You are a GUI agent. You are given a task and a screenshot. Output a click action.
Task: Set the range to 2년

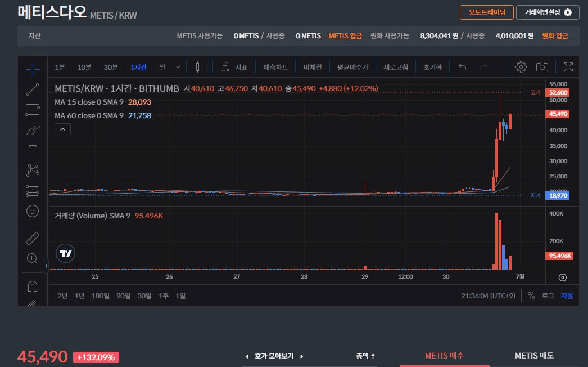point(62,296)
